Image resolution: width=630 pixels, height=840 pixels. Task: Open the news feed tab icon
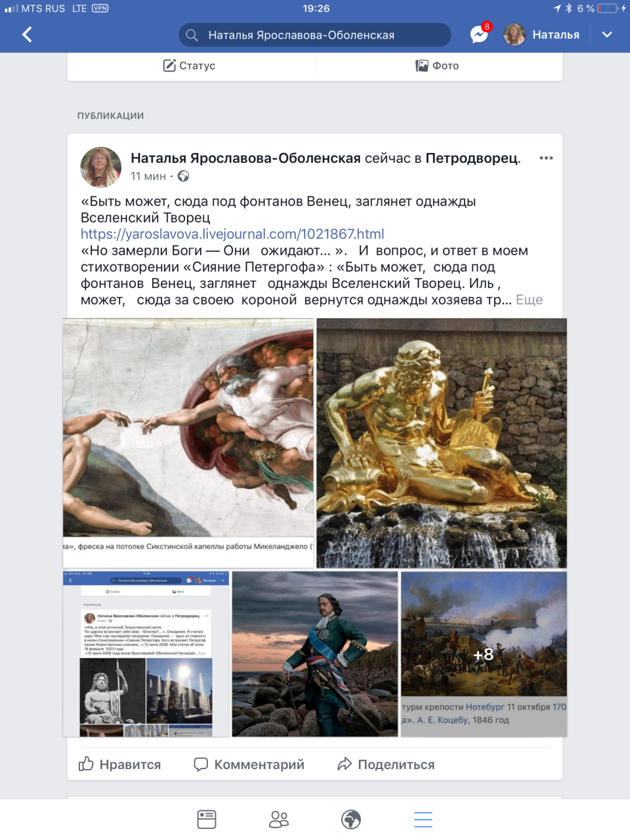click(x=207, y=819)
